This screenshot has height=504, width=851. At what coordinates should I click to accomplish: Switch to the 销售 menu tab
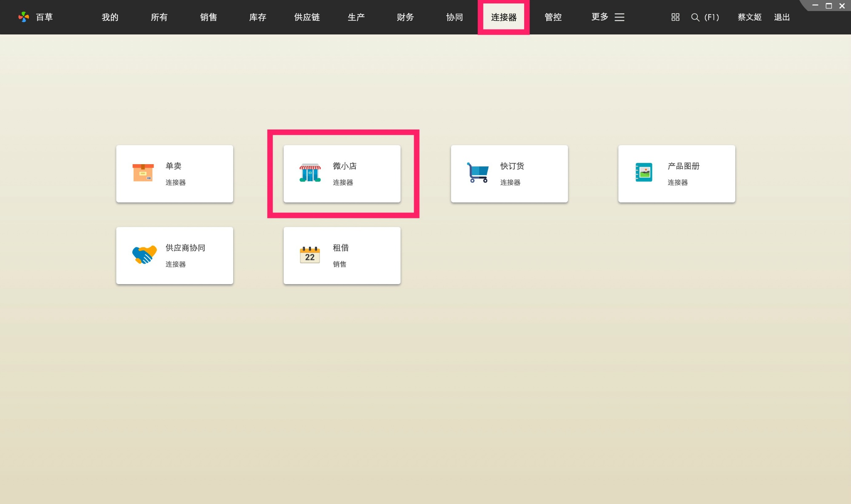(x=208, y=17)
